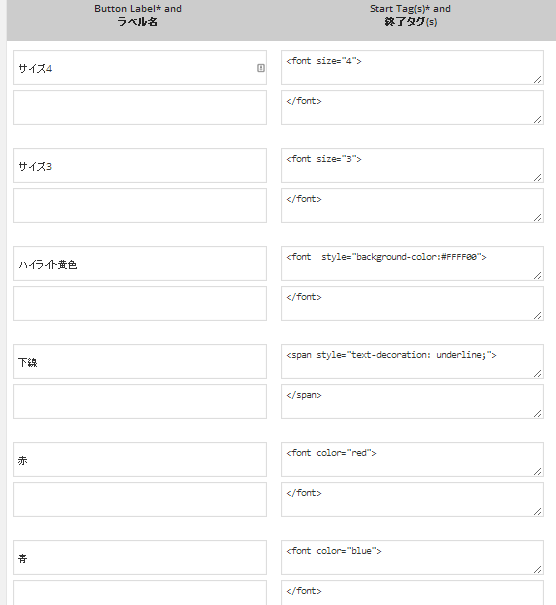Click empty label field below 赤
The height and width of the screenshot is (605, 556).
pyautogui.click(x=140, y=500)
